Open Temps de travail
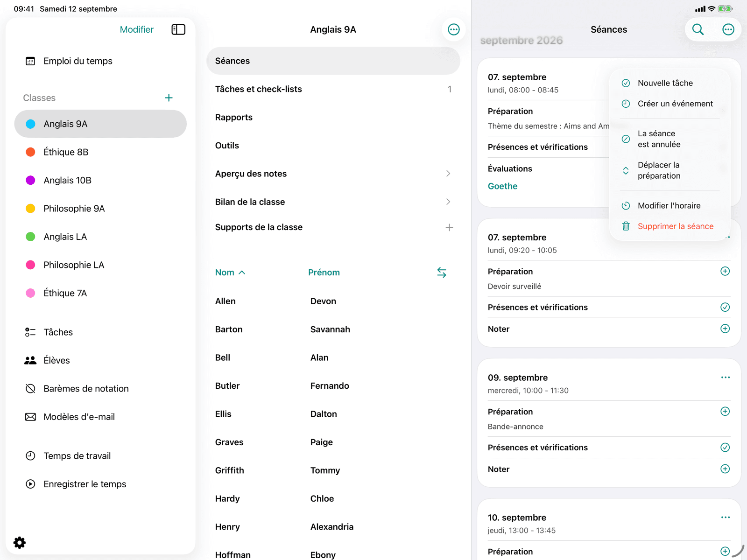Image resolution: width=747 pixels, height=560 pixels. tap(100, 456)
